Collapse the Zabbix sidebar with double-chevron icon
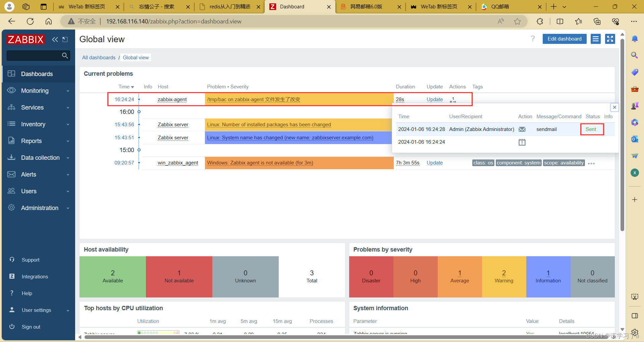The width and height of the screenshot is (644, 342). pos(55,40)
